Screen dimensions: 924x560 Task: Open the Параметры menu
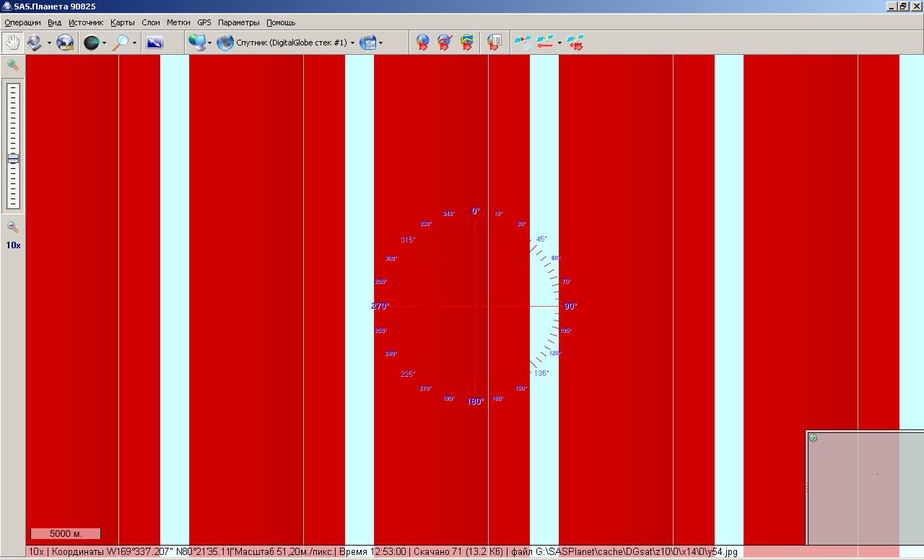click(238, 22)
